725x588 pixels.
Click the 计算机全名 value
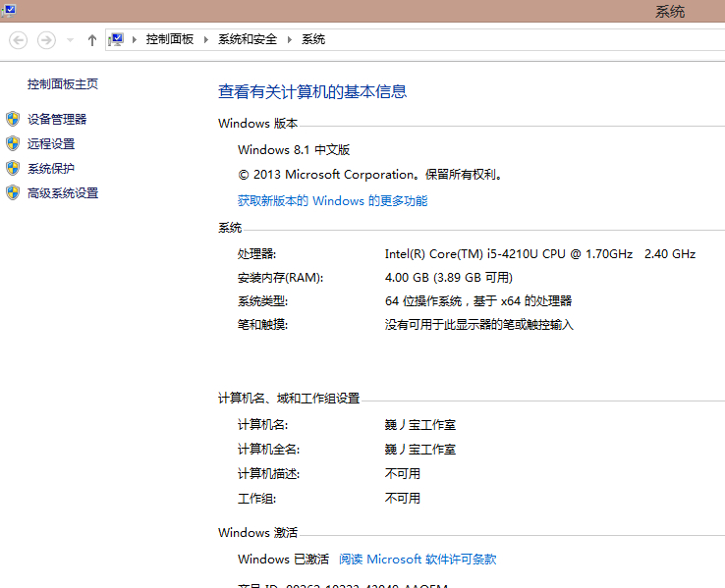tap(420, 450)
